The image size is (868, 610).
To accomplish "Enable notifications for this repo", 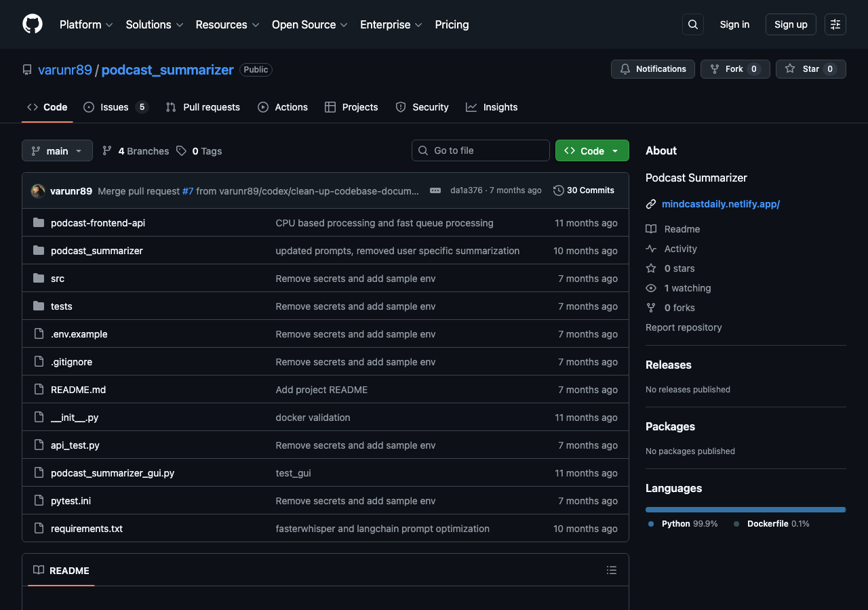I will 652,68.
